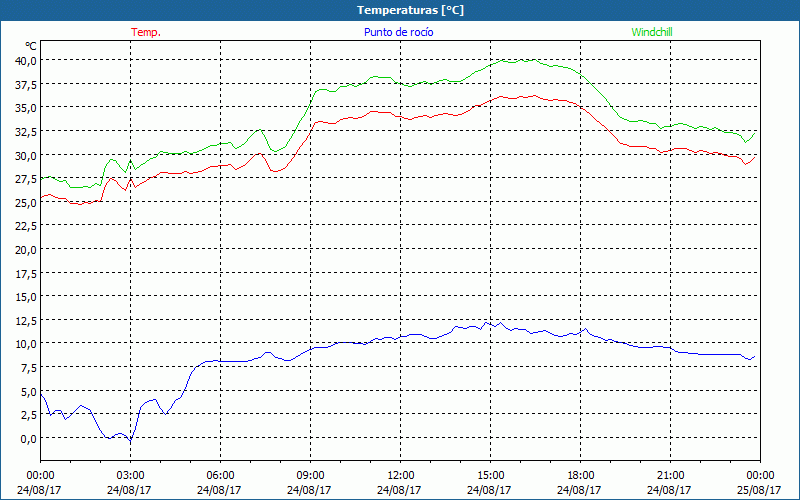Click the 27,5 y-axis value
Screen dimensions: 800x500
[x=27, y=179]
